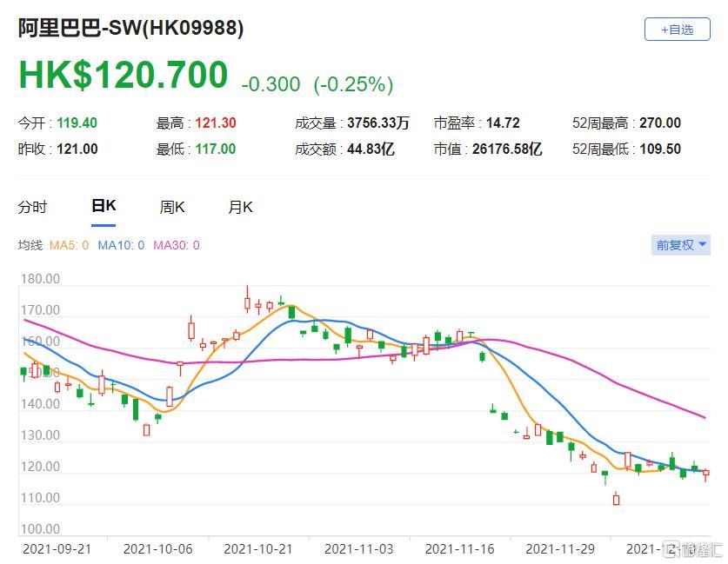Image resolution: width=728 pixels, height=564 pixels.
Task: Click the 成交额 value 44.83亿
Action: [x=371, y=149]
